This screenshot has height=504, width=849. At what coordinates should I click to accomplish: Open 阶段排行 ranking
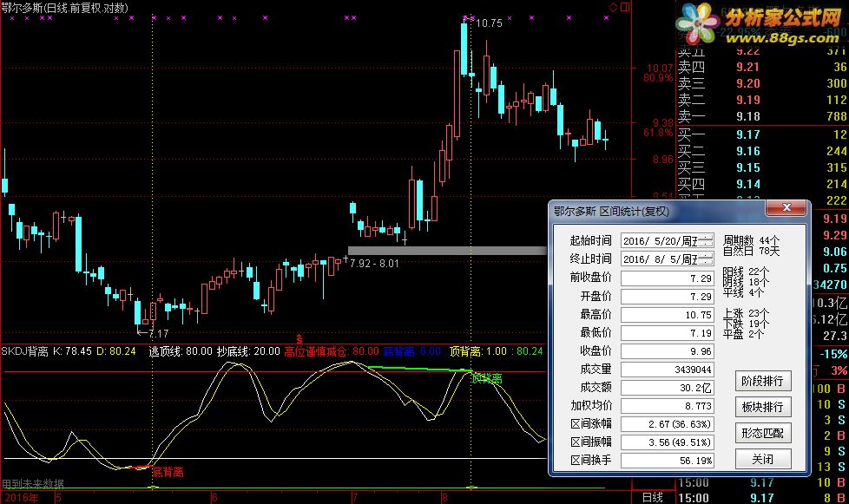(x=762, y=381)
